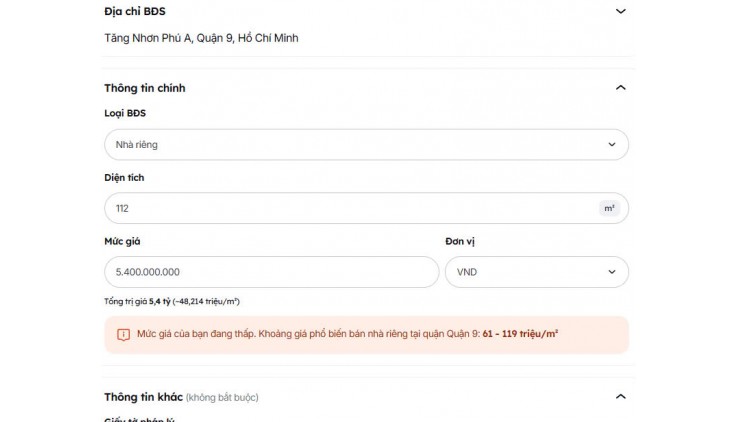Click the arrow icon in Nhà riêng dropdown
This screenshot has width=738, height=422.
611,144
